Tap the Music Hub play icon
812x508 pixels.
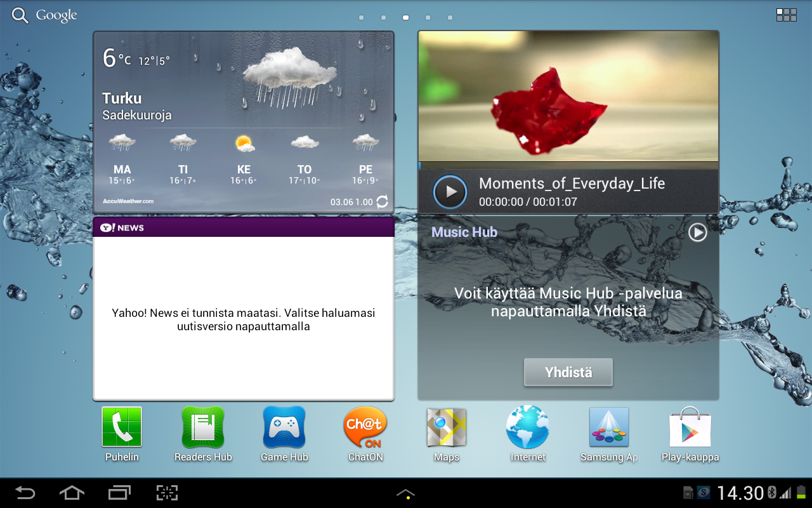[x=698, y=232]
